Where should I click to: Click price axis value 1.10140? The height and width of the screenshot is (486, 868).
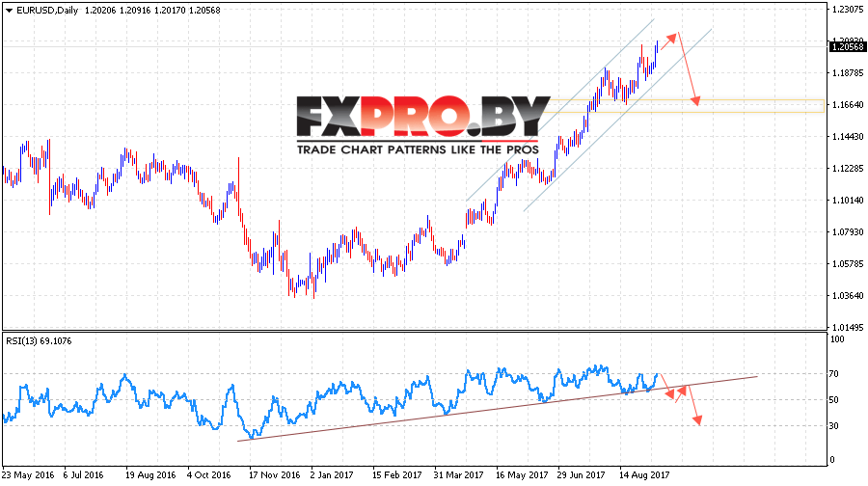click(848, 200)
